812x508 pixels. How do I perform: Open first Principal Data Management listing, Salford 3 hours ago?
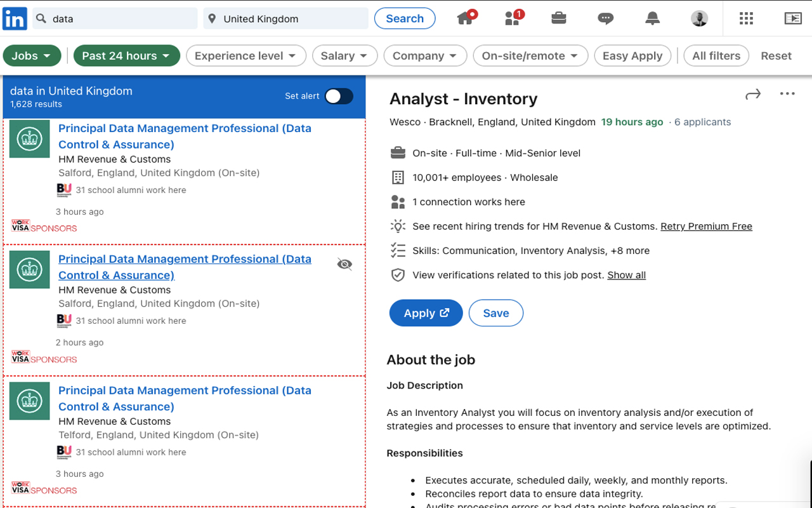click(x=185, y=136)
